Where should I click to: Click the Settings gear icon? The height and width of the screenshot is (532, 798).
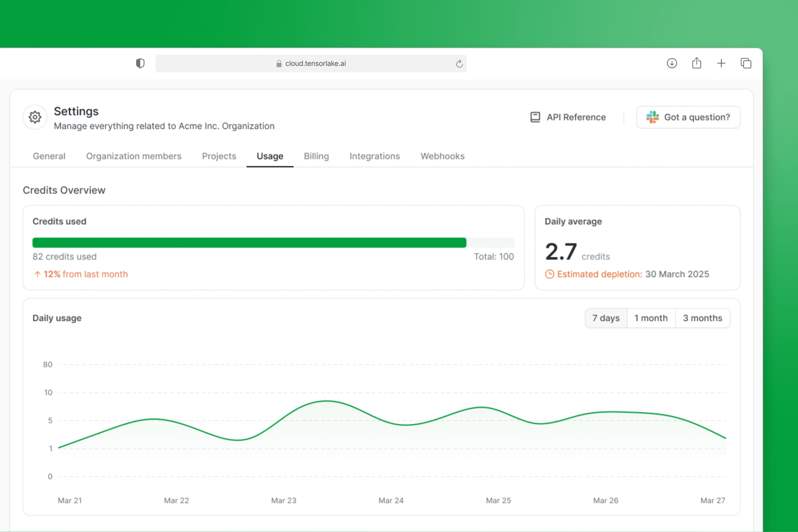coord(35,117)
